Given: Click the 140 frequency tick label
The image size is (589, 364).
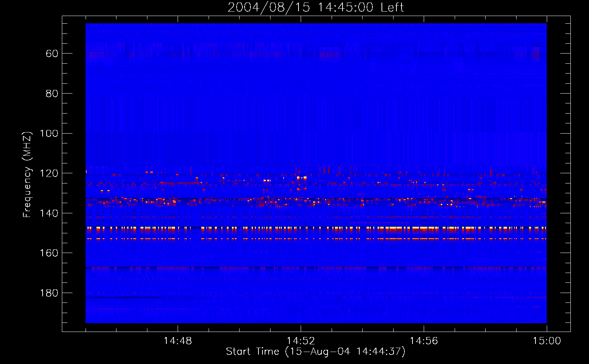Looking at the screenshot, I should pos(49,213).
